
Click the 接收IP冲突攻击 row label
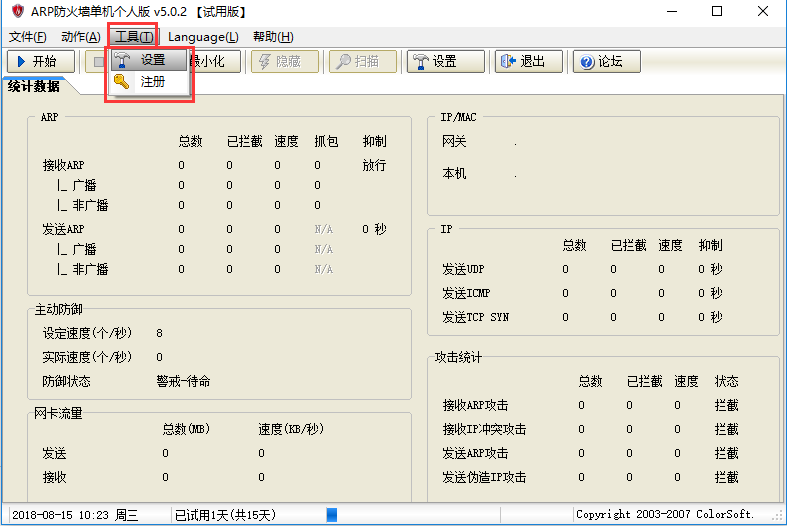coord(484,429)
